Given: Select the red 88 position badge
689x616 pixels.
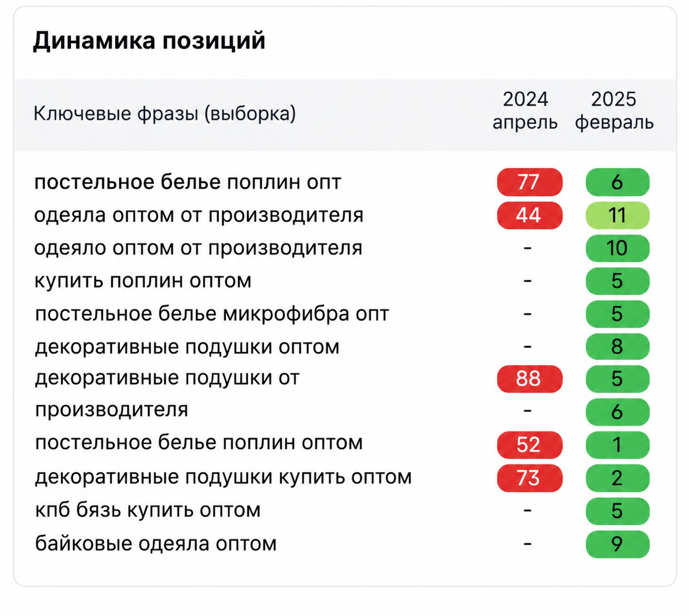Looking at the screenshot, I should coord(529,379).
